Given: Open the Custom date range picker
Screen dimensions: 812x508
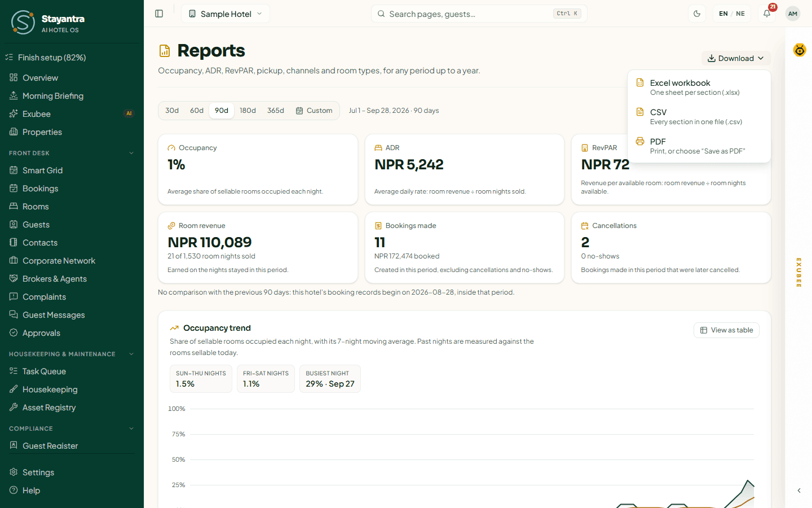Looking at the screenshot, I should 314,111.
